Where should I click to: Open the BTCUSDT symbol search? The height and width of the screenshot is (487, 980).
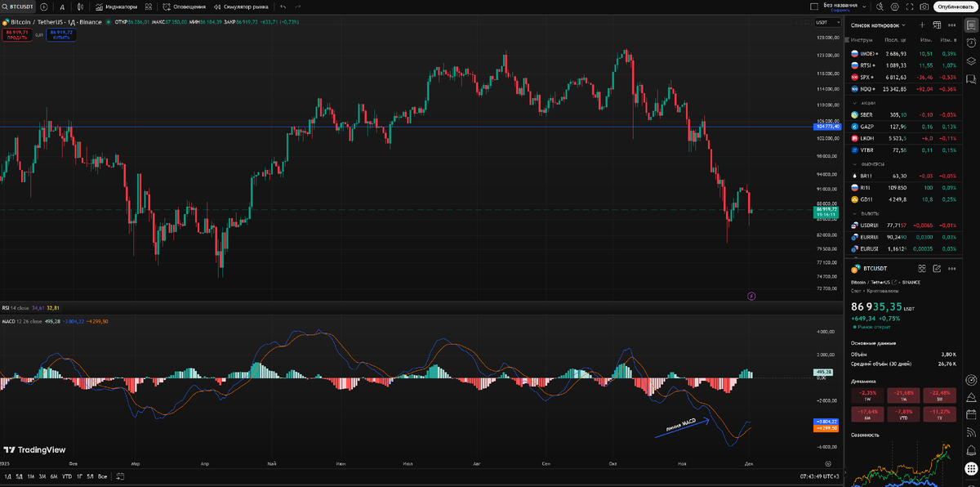click(x=18, y=7)
